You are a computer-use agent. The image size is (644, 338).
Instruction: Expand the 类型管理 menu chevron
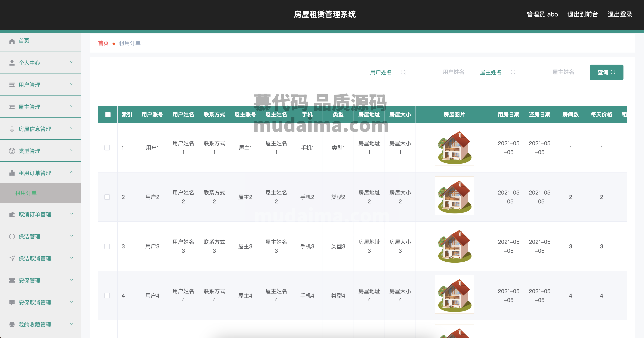(x=72, y=150)
